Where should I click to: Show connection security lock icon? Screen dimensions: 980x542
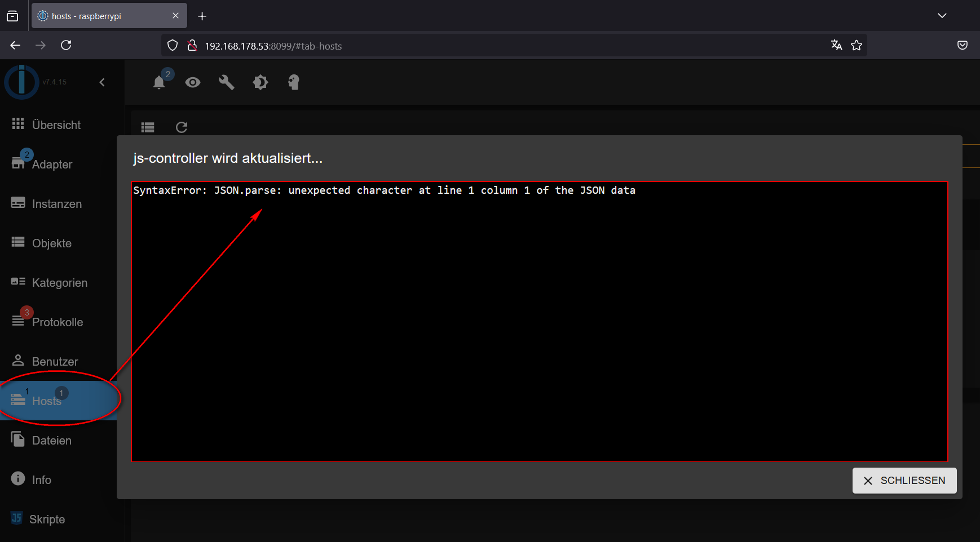tap(192, 46)
